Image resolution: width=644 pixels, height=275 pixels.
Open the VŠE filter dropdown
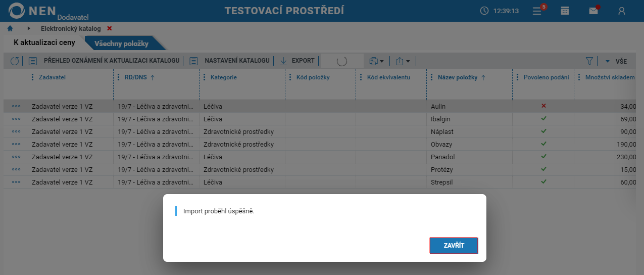point(616,61)
